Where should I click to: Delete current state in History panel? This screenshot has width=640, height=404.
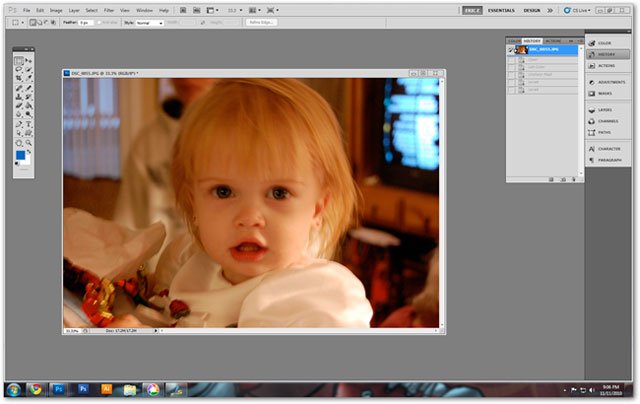pos(574,180)
